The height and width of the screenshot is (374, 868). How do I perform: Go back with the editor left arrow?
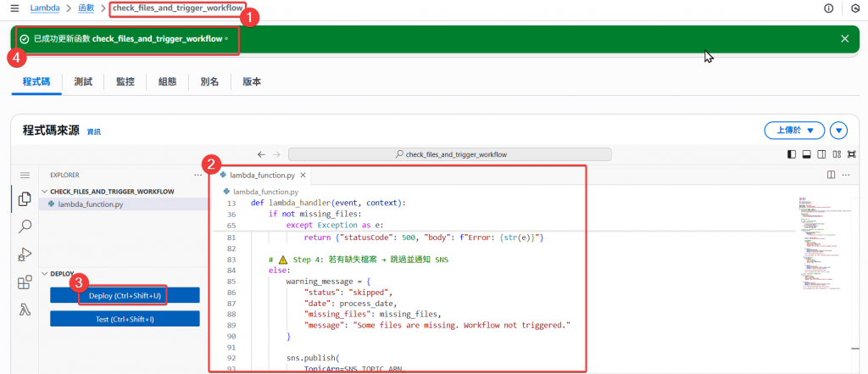tap(261, 154)
